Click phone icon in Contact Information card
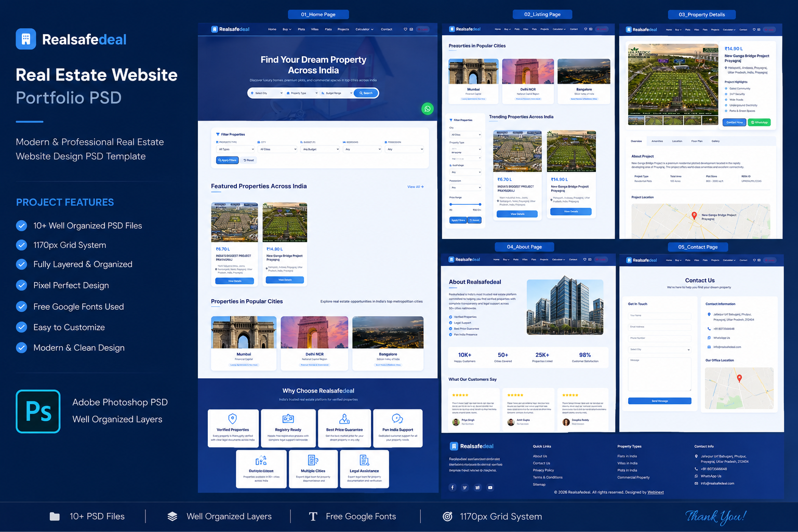 (709, 329)
